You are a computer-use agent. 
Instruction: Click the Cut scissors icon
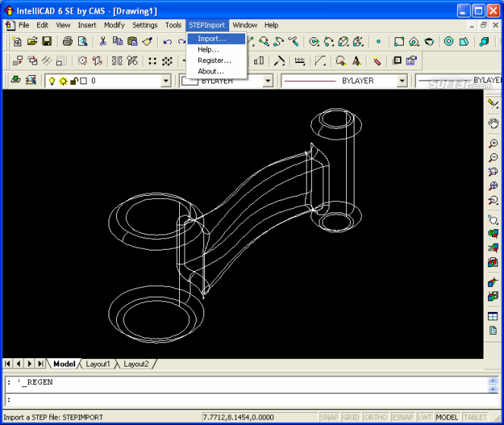tap(103, 42)
